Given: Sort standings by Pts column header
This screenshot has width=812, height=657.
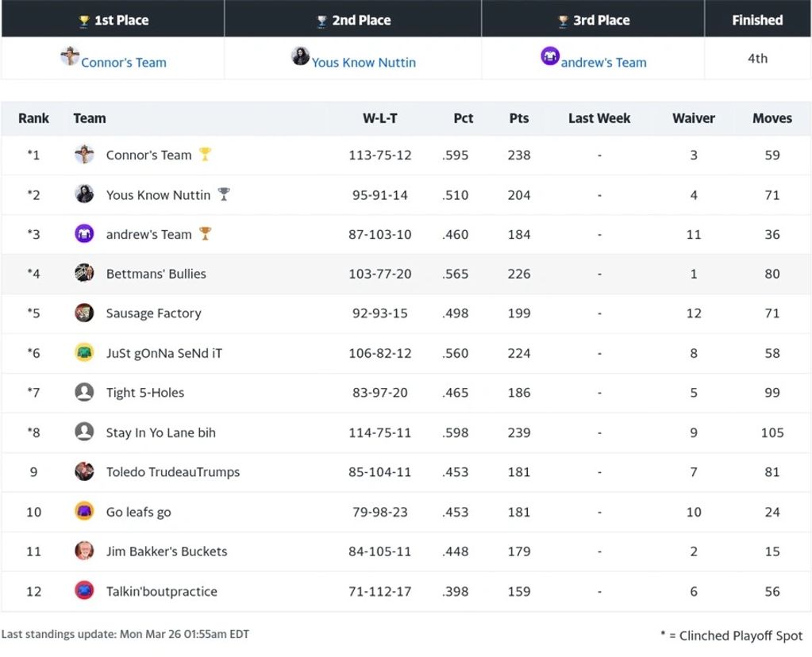Looking at the screenshot, I should [x=518, y=118].
